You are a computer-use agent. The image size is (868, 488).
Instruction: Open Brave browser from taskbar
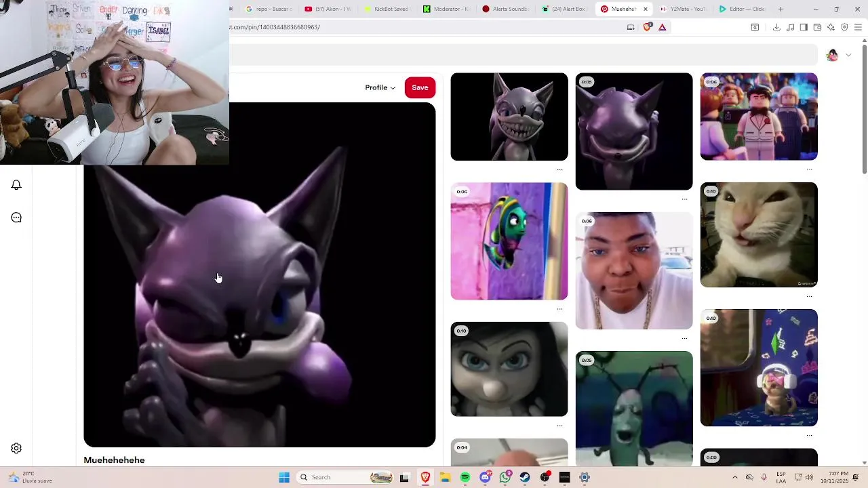[425, 477]
